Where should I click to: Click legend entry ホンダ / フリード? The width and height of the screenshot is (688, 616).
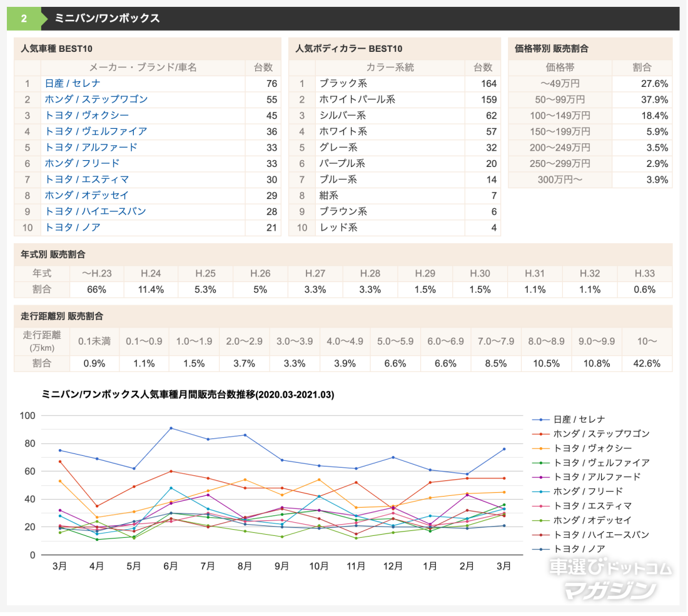tap(577, 492)
